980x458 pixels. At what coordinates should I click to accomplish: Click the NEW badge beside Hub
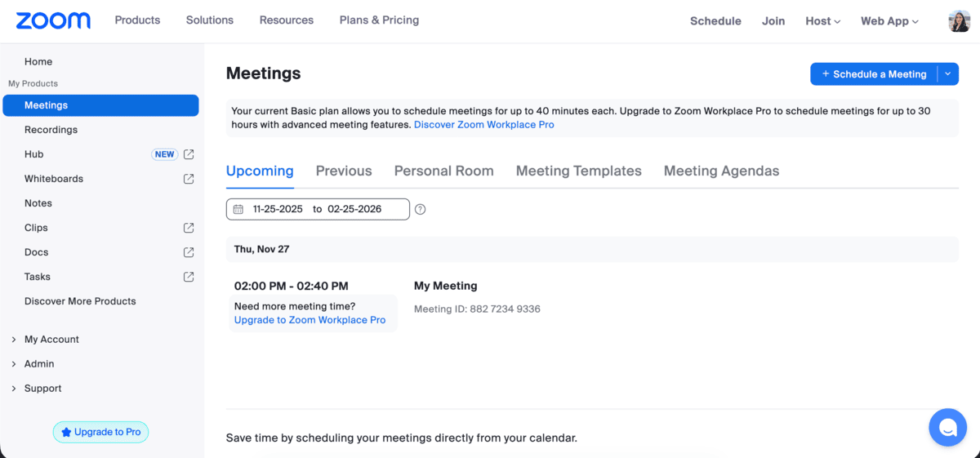165,154
